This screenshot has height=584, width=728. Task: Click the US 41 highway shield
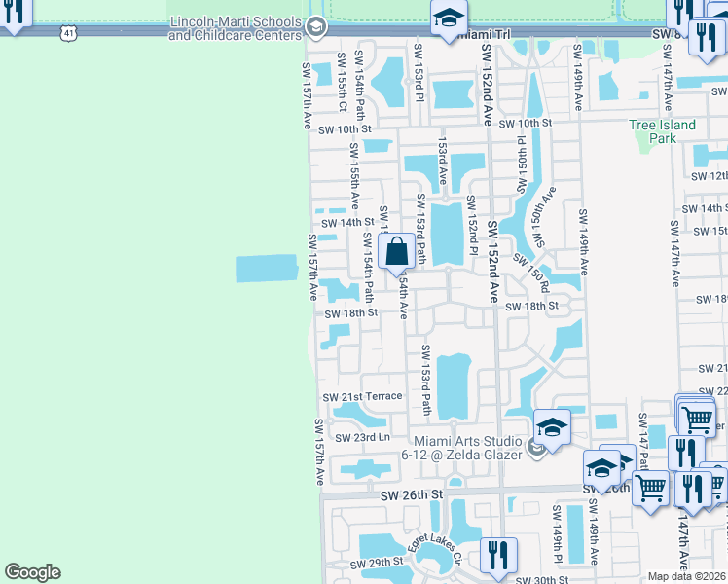click(x=68, y=33)
